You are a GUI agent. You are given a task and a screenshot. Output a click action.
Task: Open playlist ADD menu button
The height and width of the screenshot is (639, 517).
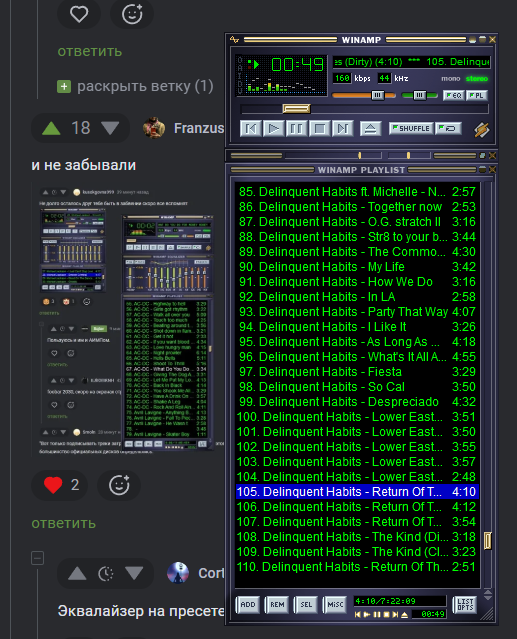247,605
